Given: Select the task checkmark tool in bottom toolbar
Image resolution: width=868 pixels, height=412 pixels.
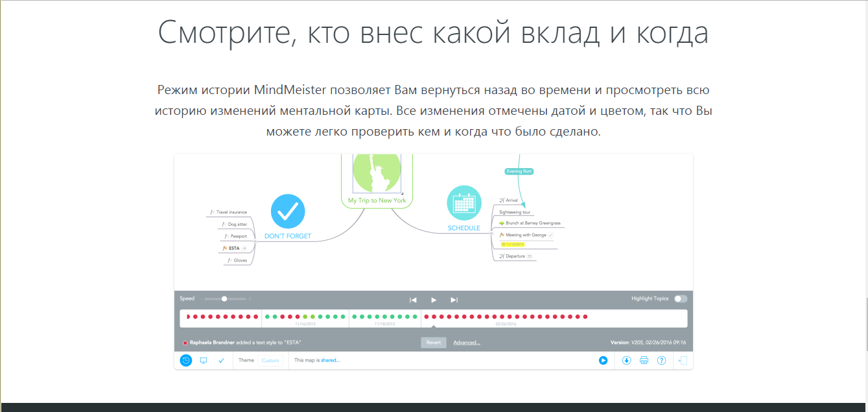Looking at the screenshot, I should 220,360.
